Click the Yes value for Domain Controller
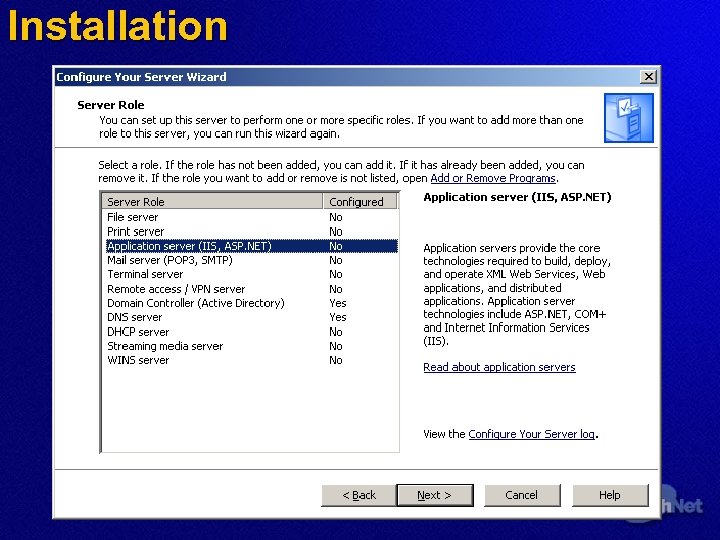The image size is (720, 540). [x=338, y=303]
